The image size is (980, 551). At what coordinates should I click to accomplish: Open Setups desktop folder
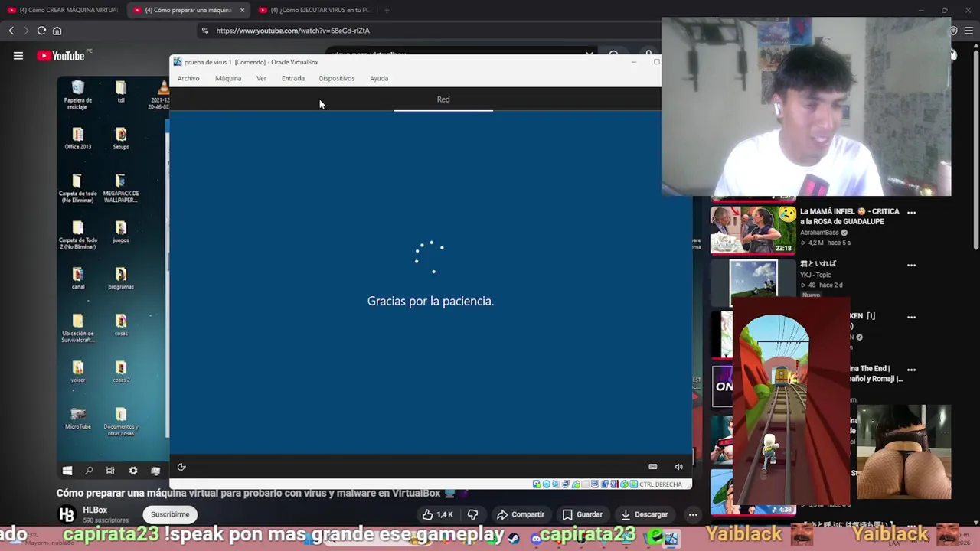pos(121,139)
